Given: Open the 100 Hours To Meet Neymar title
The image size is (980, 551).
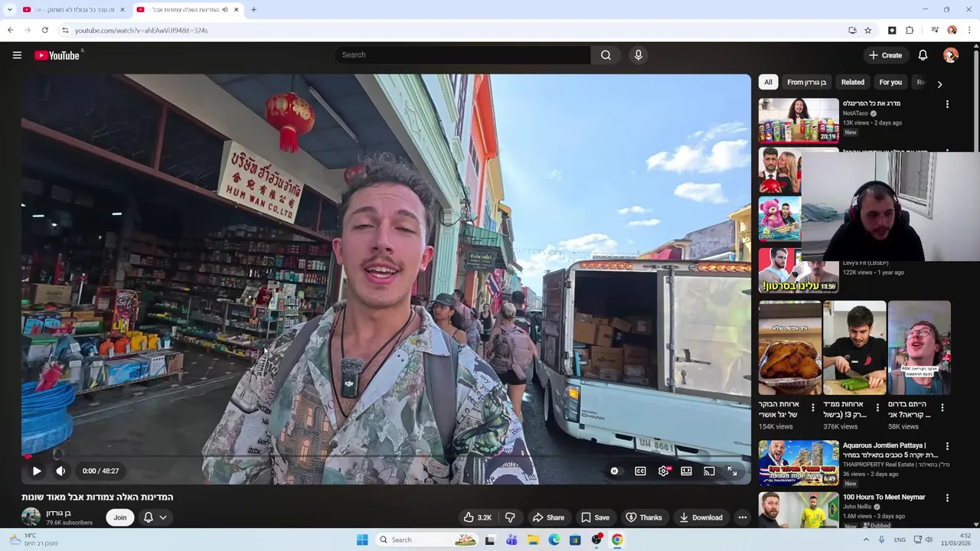Looking at the screenshot, I should [884, 497].
